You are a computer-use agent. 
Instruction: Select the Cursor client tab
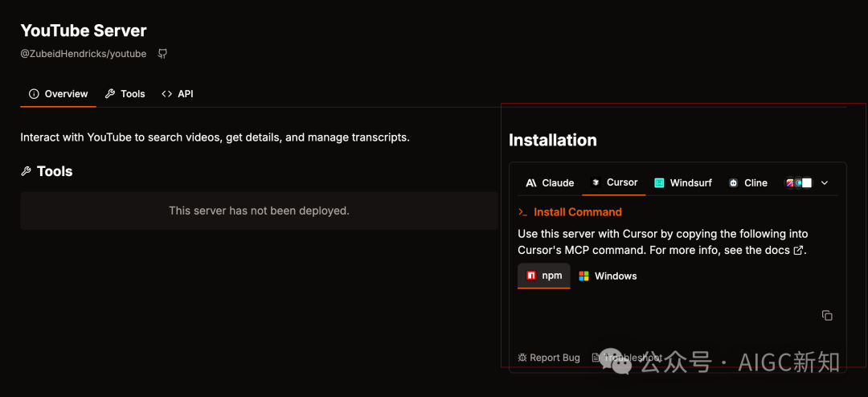[x=614, y=182]
